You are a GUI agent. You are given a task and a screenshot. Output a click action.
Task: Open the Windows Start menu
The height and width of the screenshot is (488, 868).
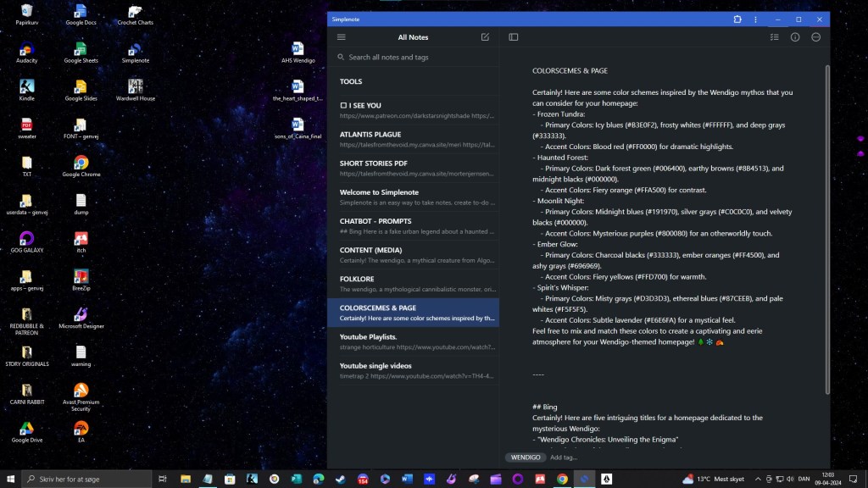(x=9, y=479)
